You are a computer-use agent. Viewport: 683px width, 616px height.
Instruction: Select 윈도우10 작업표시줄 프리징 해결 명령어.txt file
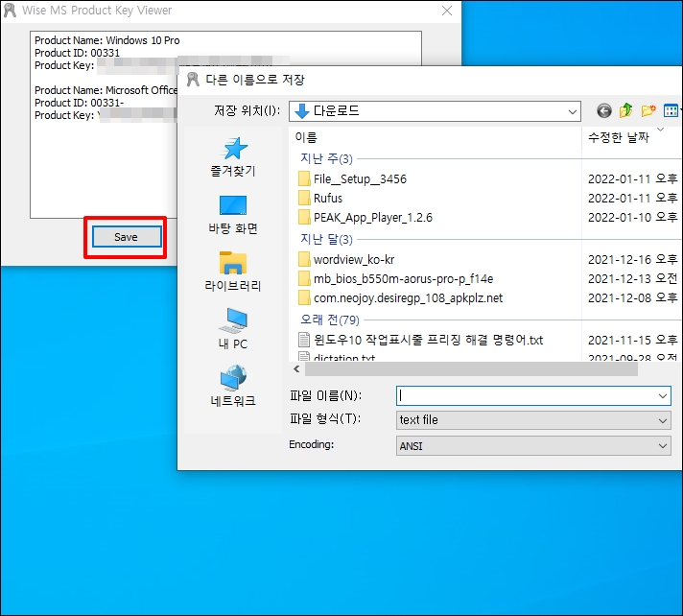pyautogui.click(x=421, y=340)
